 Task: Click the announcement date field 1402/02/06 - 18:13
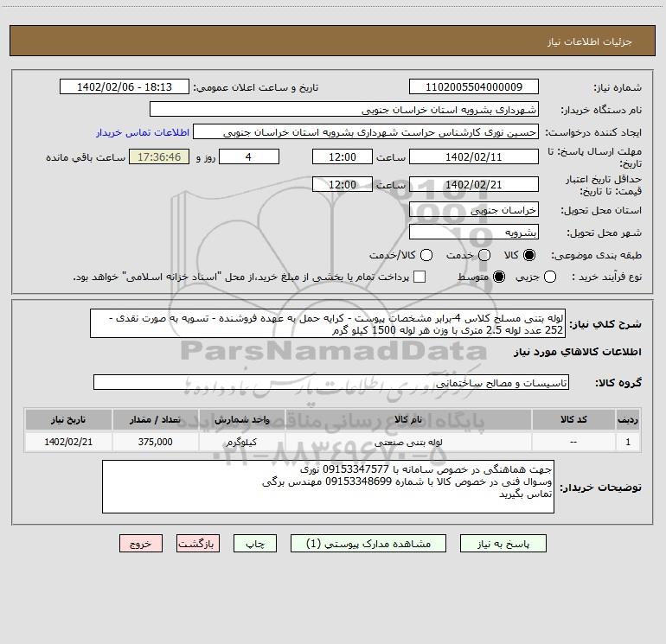(125, 86)
